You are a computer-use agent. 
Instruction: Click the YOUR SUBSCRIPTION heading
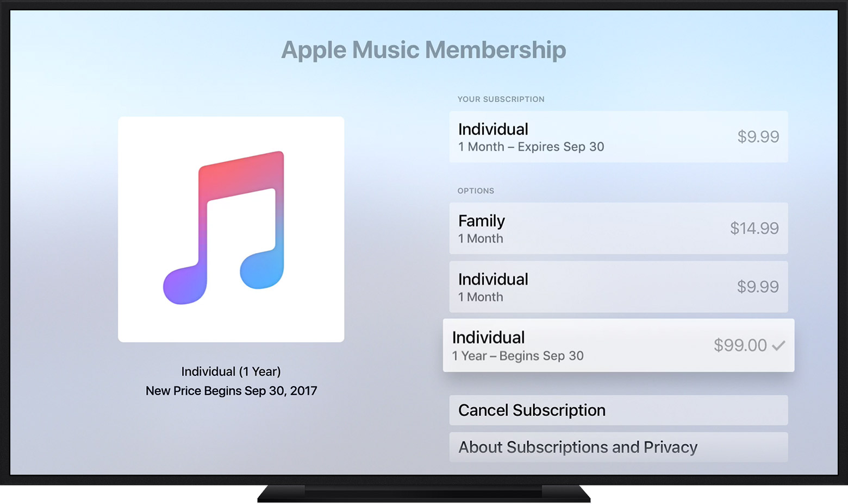pos(501,99)
